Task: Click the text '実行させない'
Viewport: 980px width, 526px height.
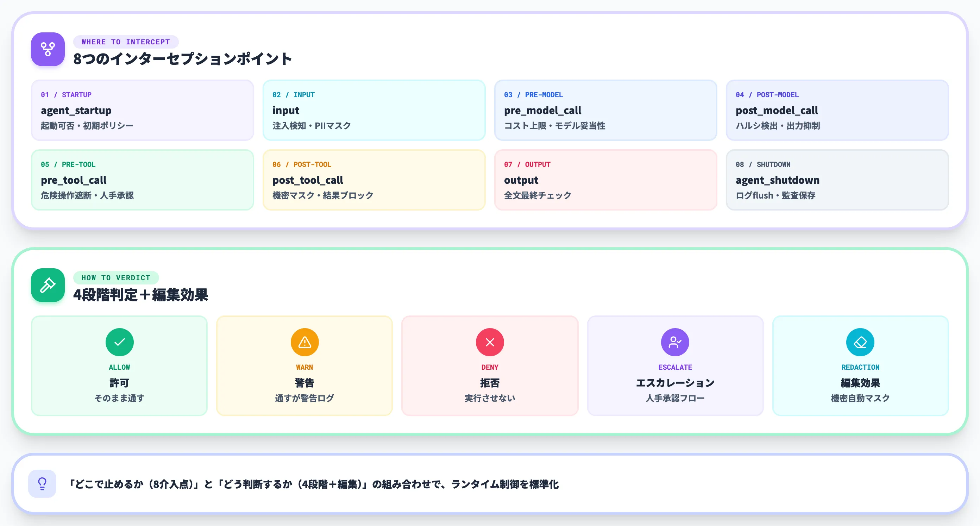Action: [490, 398]
